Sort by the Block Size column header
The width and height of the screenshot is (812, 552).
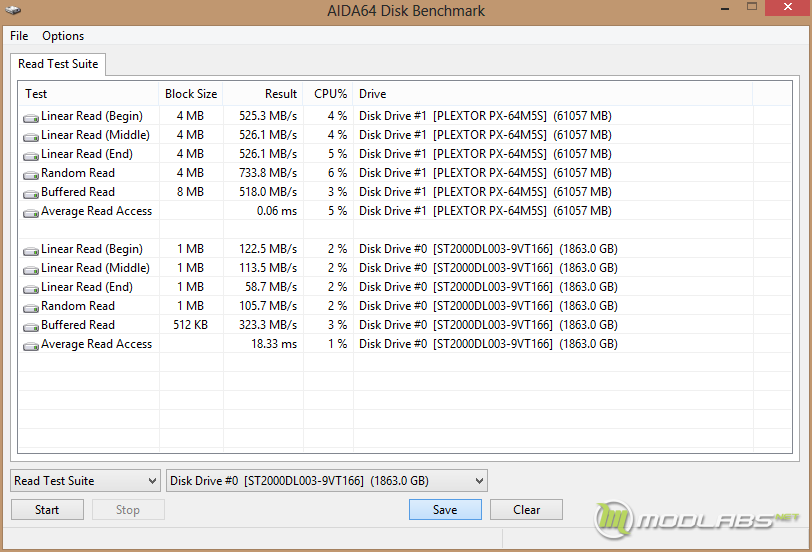point(191,94)
